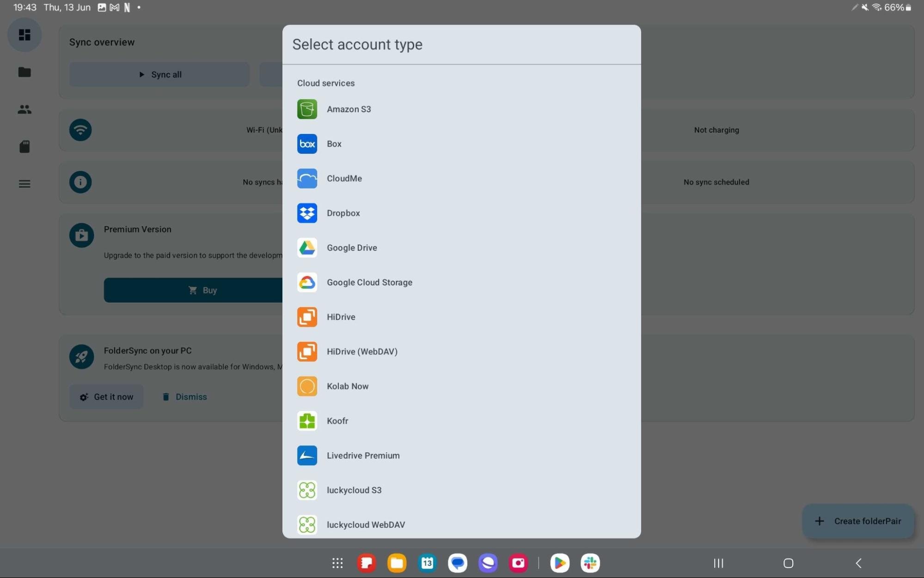Open the folder pairs sidebar icon
This screenshot has height=578, width=924.
pyautogui.click(x=24, y=72)
